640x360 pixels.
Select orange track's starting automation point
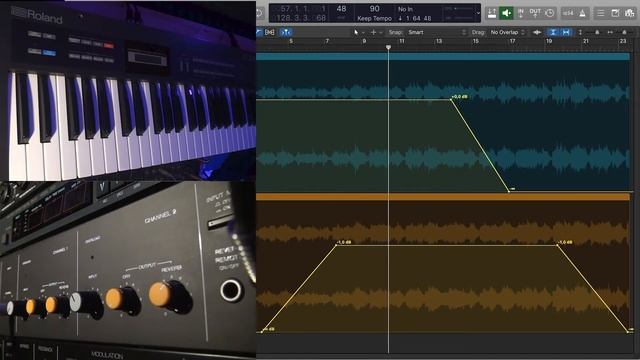click(x=262, y=331)
